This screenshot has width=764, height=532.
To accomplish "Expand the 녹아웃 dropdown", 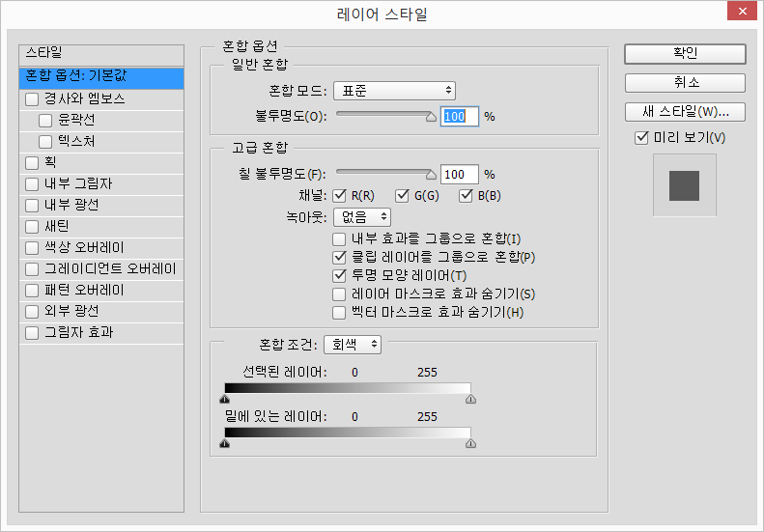I will coord(362,217).
